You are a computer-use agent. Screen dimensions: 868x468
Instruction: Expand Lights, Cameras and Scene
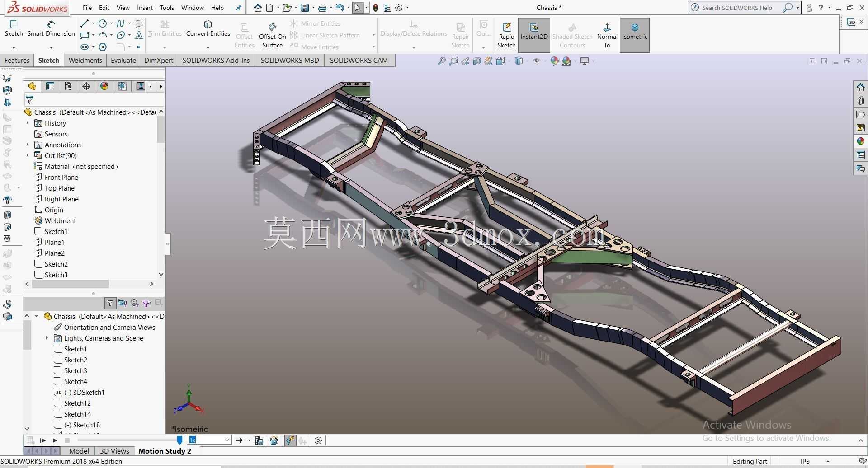pyautogui.click(x=47, y=338)
